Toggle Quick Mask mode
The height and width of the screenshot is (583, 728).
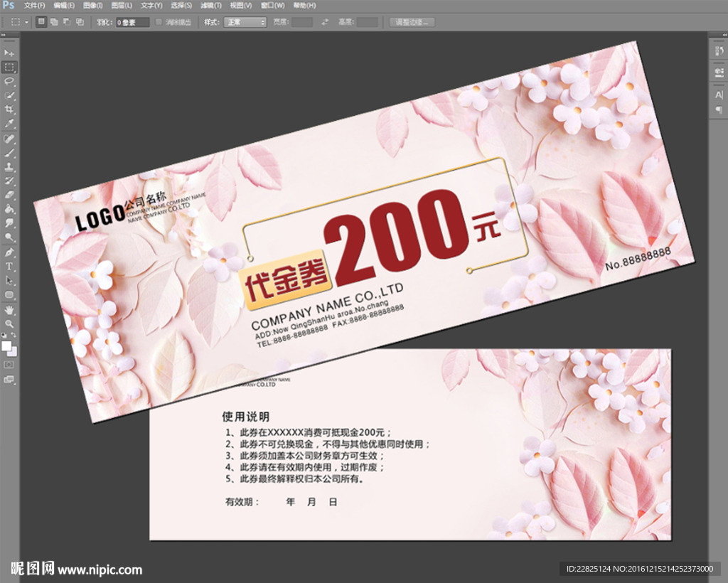point(9,365)
